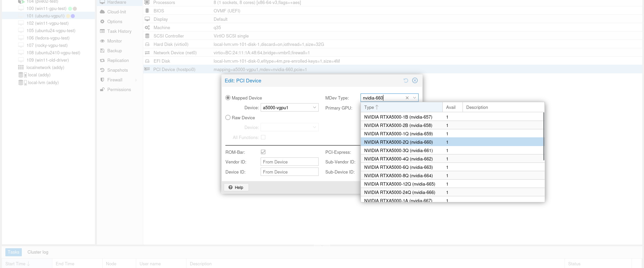Choose NVIDIA RTXA5000-3Q (nvidia-661)

(x=452, y=150)
